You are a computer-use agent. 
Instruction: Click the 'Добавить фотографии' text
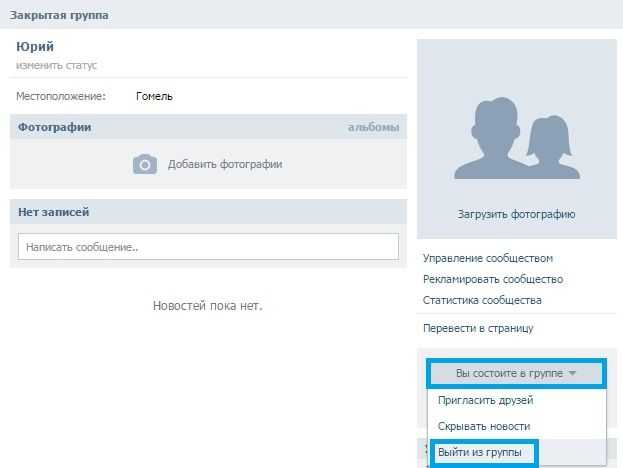(225, 164)
